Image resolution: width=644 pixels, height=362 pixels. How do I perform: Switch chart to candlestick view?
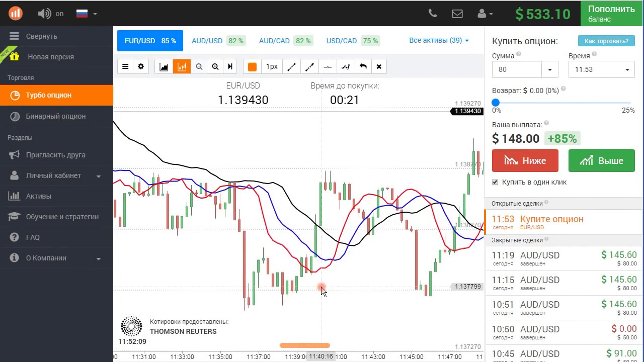pos(182,67)
